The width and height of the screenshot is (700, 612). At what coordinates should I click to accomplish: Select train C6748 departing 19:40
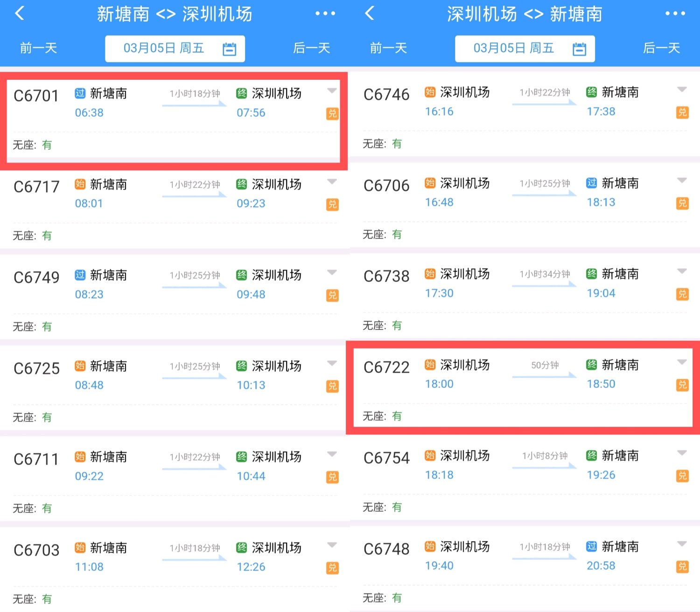(x=525, y=569)
